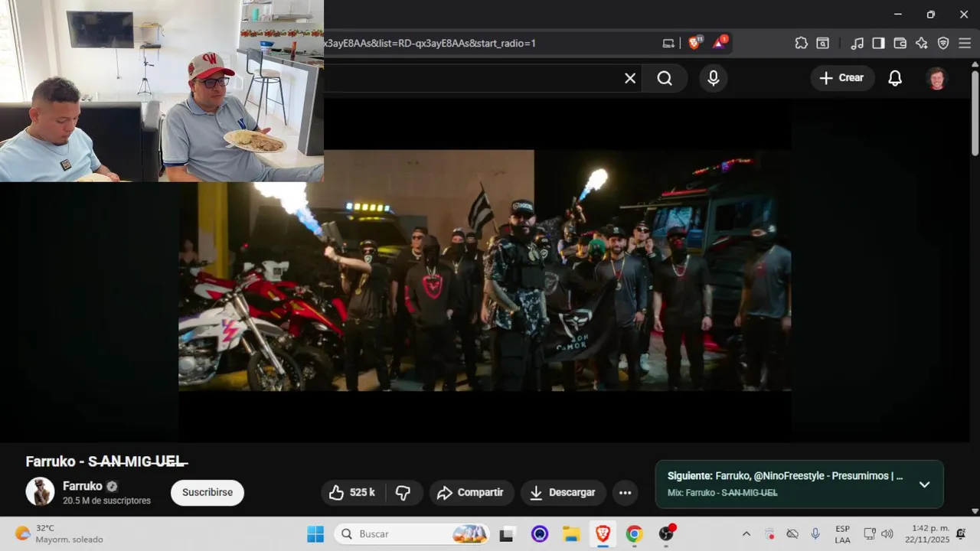
Task: Open network status tray icon
Action: click(870, 534)
